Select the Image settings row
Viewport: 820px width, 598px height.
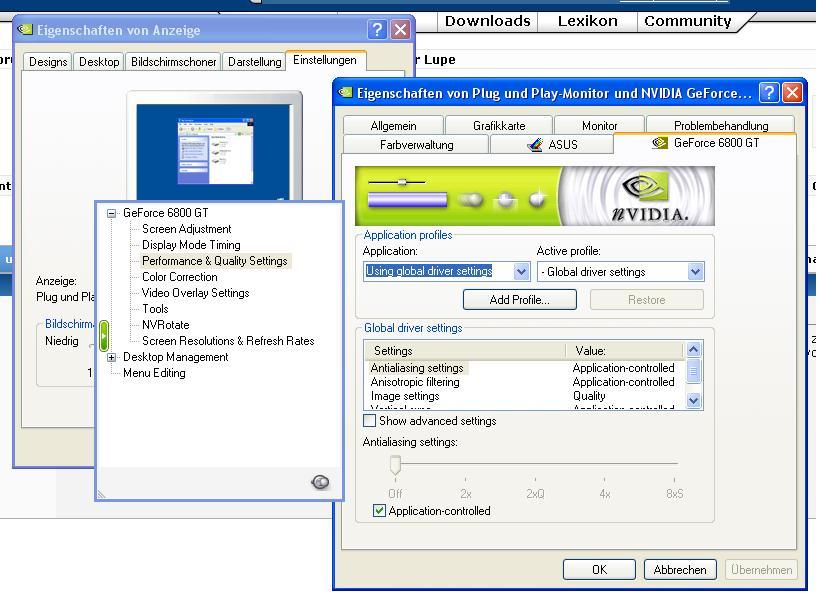click(525, 396)
